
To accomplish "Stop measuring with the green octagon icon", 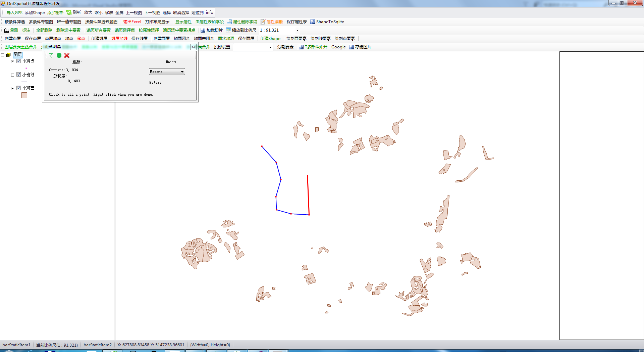I will pyautogui.click(x=59, y=56).
